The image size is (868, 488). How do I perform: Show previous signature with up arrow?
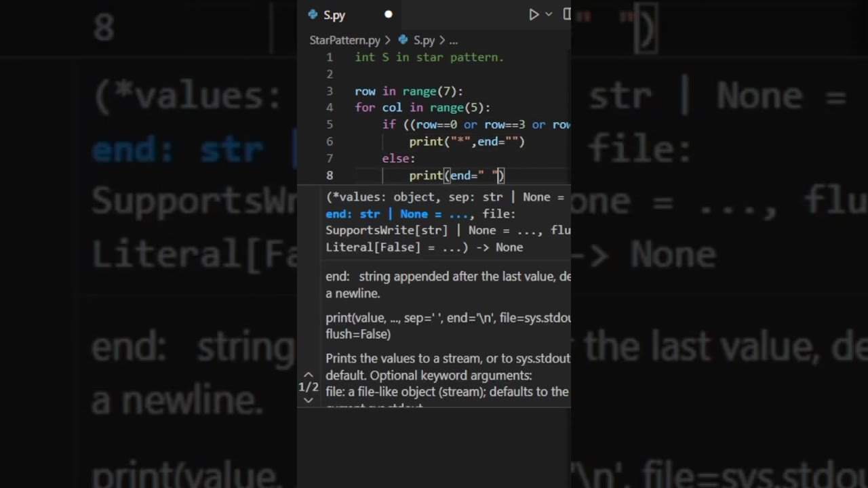click(x=308, y=374)
